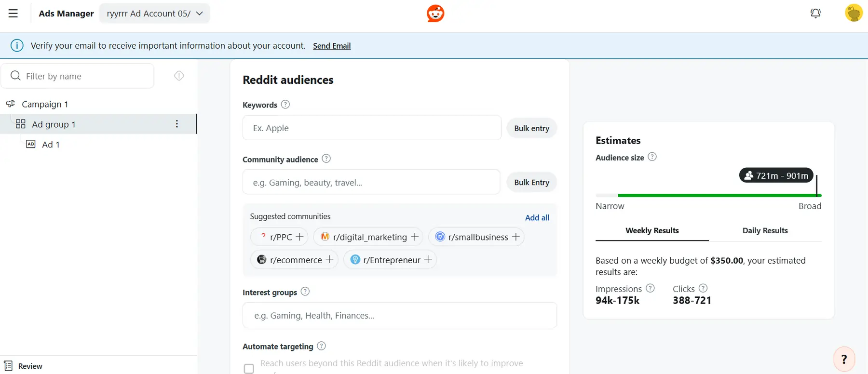Click the Estimates heading
Screen dimensions: 868x374
(618, 140)
